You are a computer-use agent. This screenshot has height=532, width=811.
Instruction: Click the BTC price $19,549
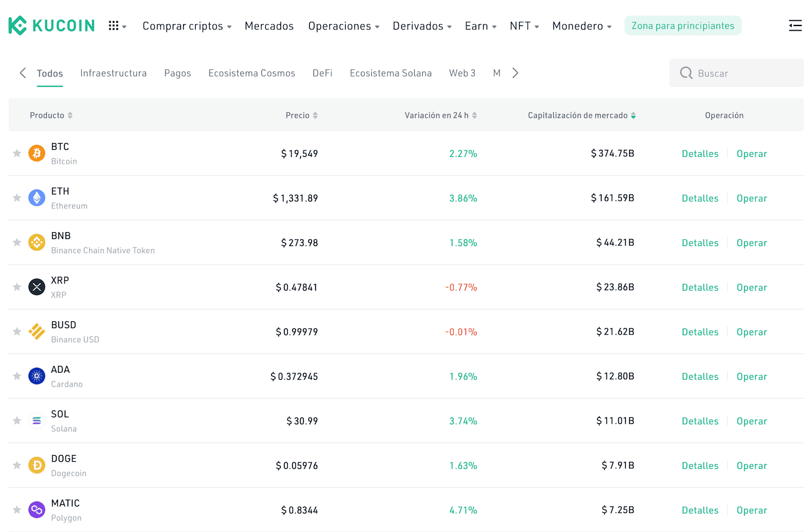[299, 154]
